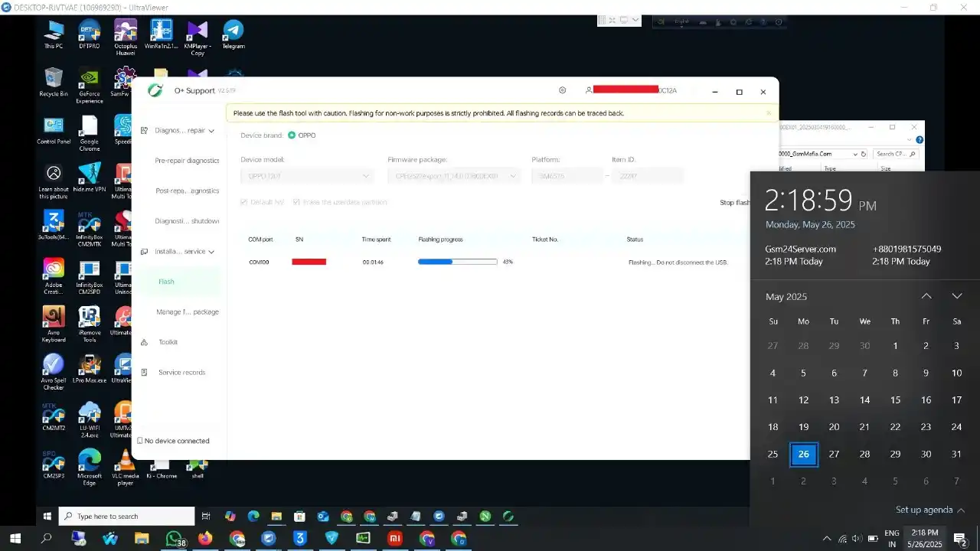This screenshot has height=551, width=980.
Task: Open Manage f... package
Action: [x=188, y=312]
